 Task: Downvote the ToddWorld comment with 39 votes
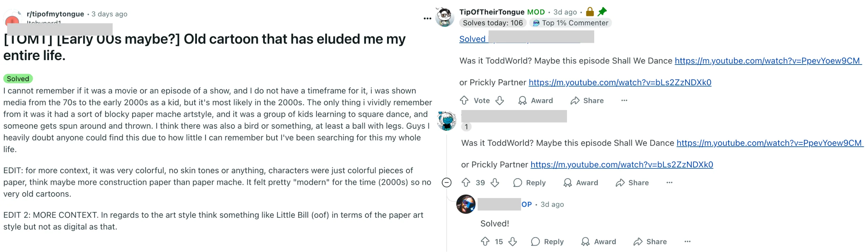(495, 183)
